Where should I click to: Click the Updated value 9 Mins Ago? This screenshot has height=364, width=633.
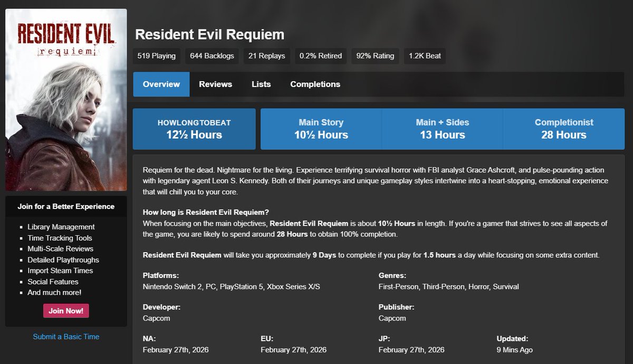click(515, 350)
